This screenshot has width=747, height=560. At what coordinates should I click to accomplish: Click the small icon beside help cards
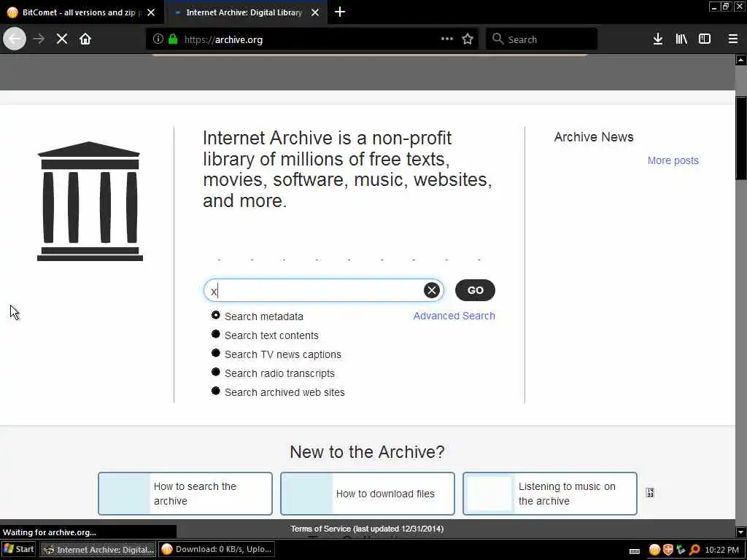pos(650,493)
